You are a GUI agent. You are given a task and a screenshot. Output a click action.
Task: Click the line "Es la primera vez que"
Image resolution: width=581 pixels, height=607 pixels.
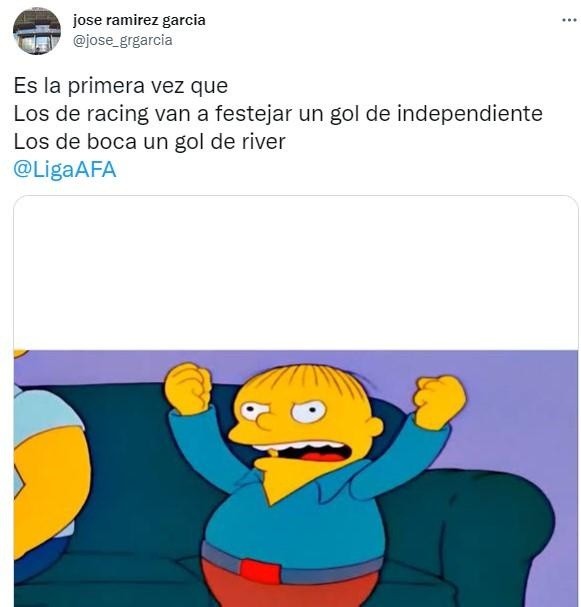(x=121, y=86)
